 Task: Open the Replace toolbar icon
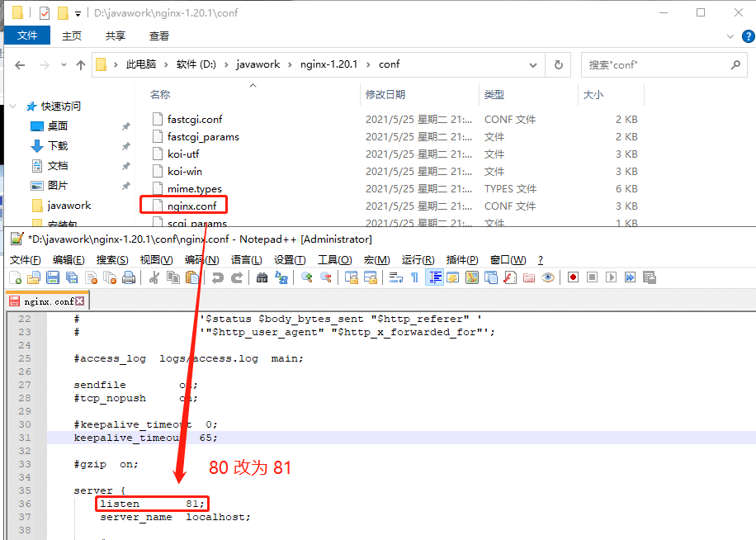(x=281, y=277)
